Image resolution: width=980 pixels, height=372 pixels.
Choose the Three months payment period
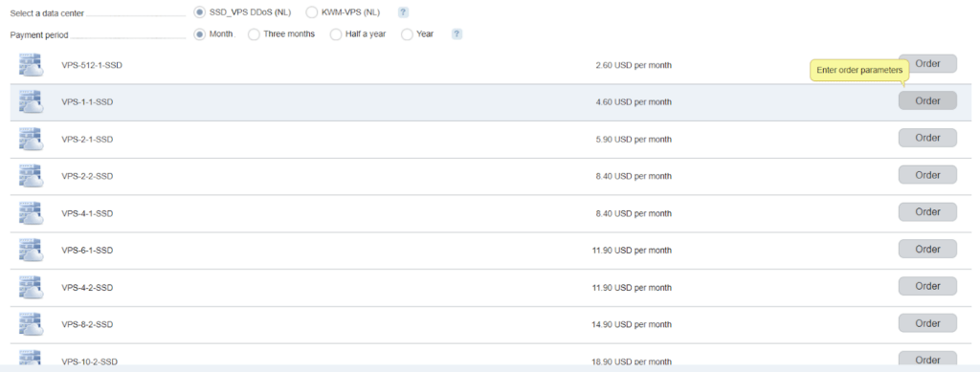coord(254,34)
